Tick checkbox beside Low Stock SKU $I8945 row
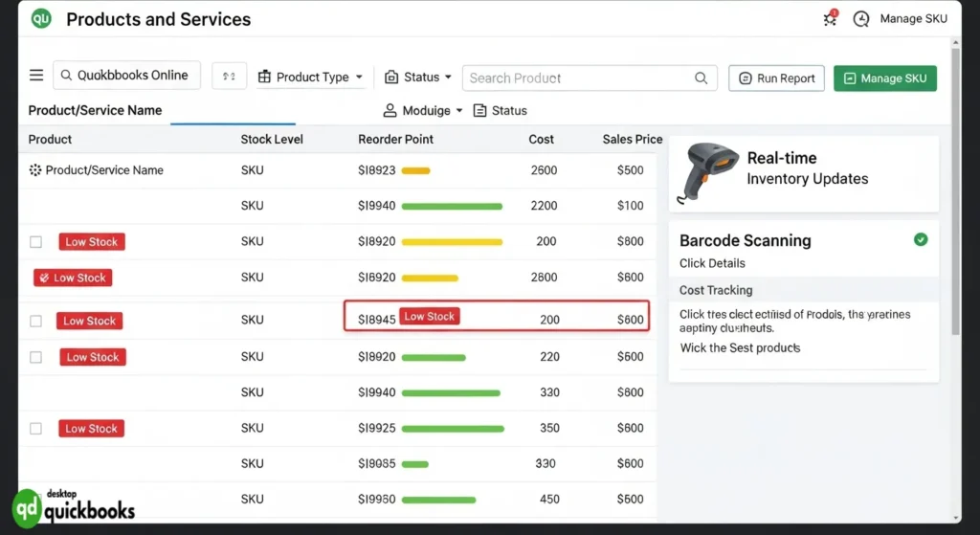The width and height of the screenshot is (980, 535). (35, 321)
